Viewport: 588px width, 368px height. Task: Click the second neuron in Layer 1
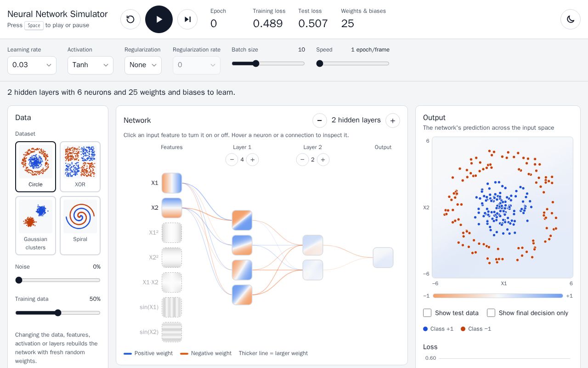tap(242, 245)
